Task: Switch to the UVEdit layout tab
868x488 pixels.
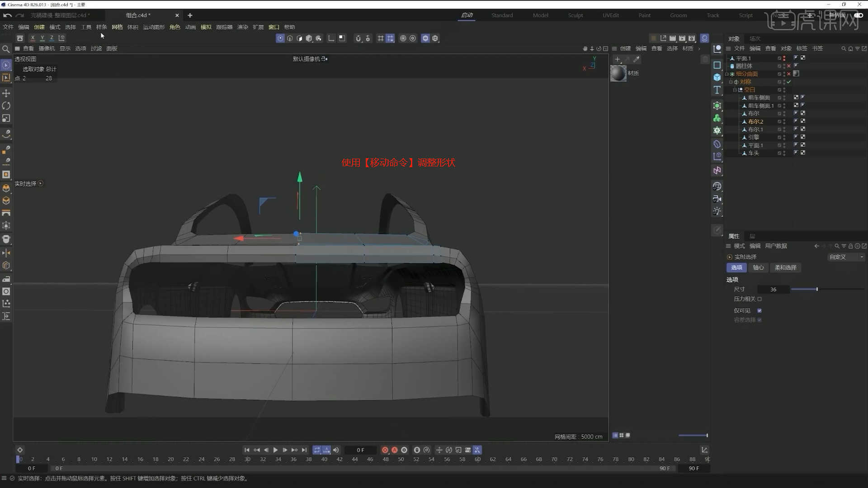Action: click(x=610, y=15)
